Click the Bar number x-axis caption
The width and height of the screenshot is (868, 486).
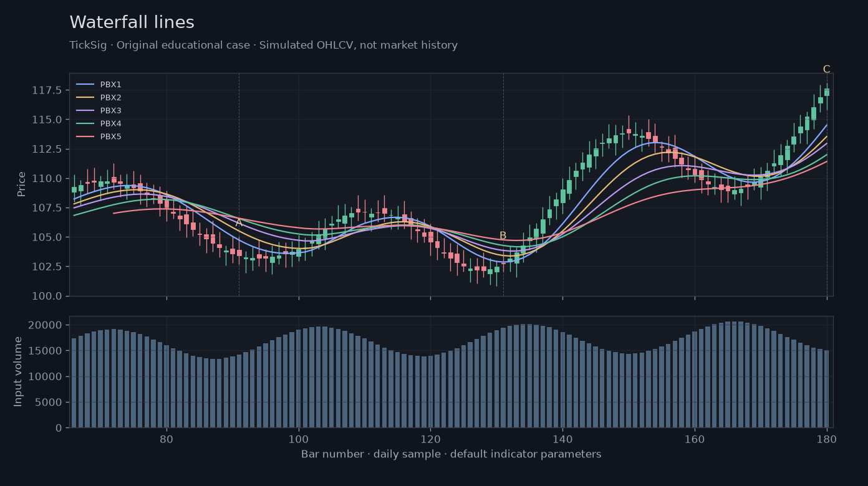(x=451, y=454)
